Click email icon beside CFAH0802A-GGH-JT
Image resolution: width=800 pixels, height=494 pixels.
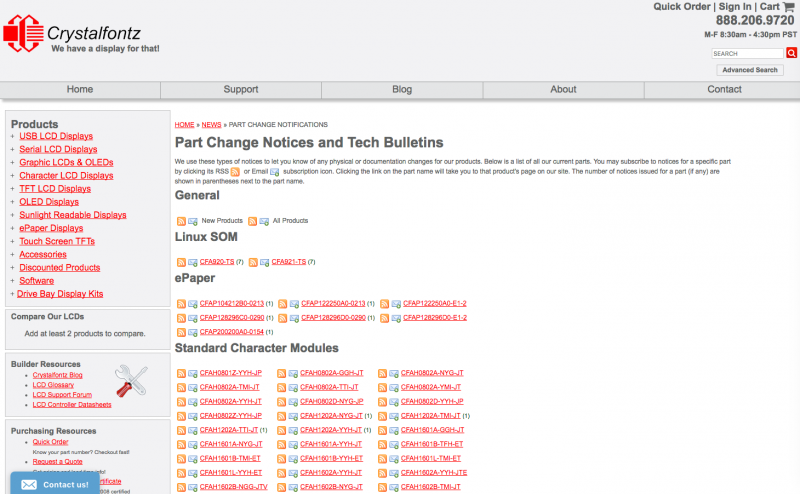[293, 374]
